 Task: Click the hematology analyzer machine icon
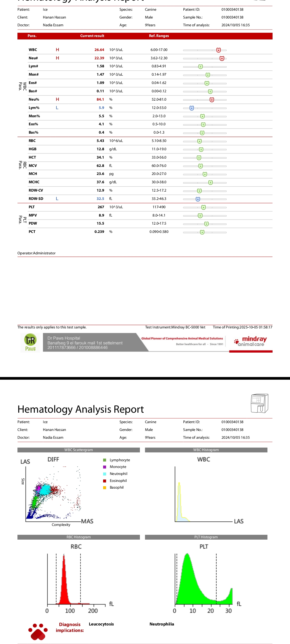pyautogui.click(x=259, y=403)
